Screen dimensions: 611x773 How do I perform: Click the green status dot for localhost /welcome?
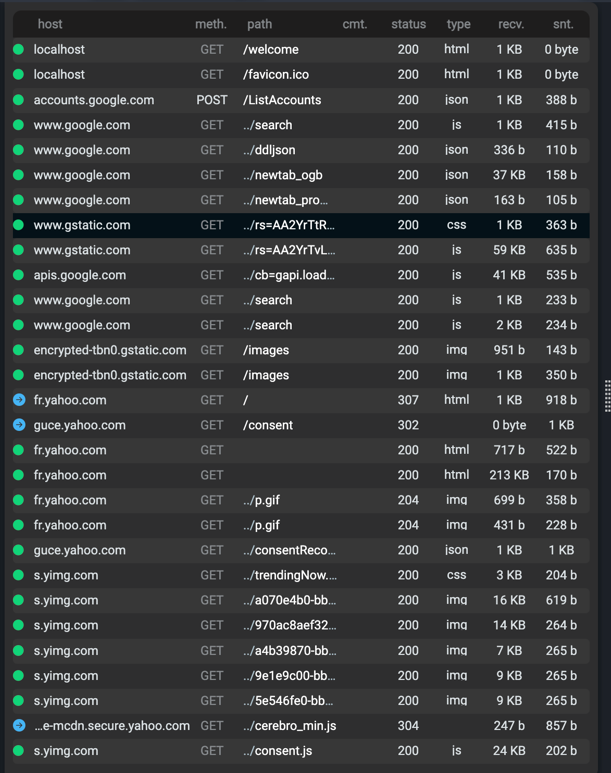pos(19,49)
